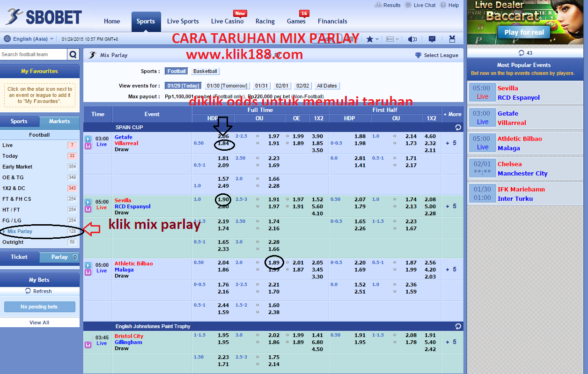This screenshot has height=374, width=588.
Task: Toggle the sound speaker icon in toolbar
Action: click(412, 39)
